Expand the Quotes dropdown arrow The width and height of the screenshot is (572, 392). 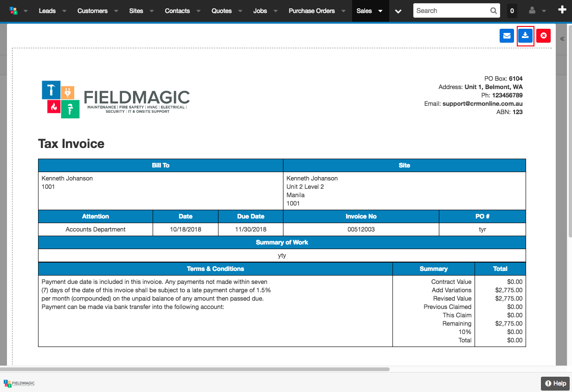240,11
